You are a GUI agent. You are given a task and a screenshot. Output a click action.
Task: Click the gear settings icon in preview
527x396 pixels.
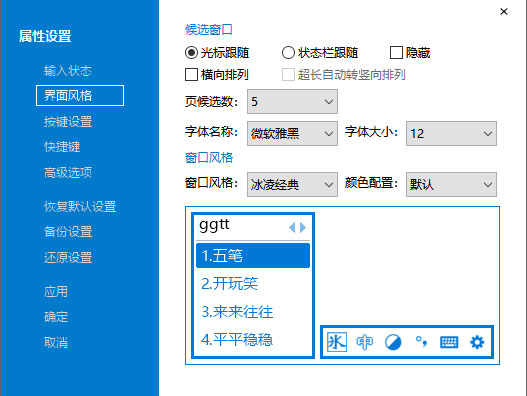477,342
